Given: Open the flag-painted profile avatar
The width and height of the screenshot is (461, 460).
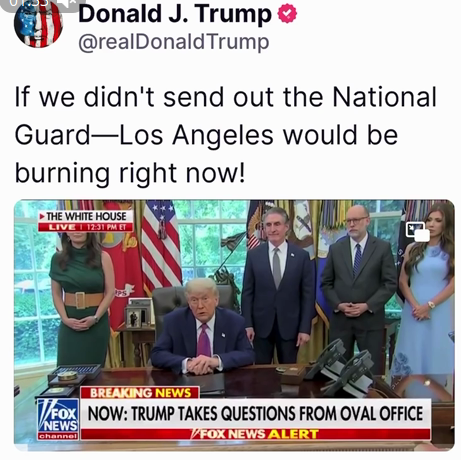Looking at the screenshot, I should point(39,25).
